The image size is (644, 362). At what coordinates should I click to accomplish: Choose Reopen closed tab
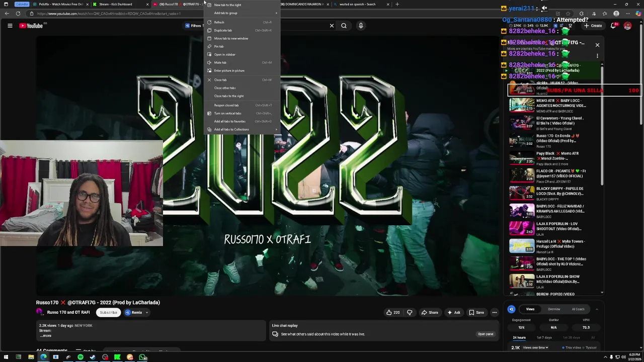click(x=242, y=105)
